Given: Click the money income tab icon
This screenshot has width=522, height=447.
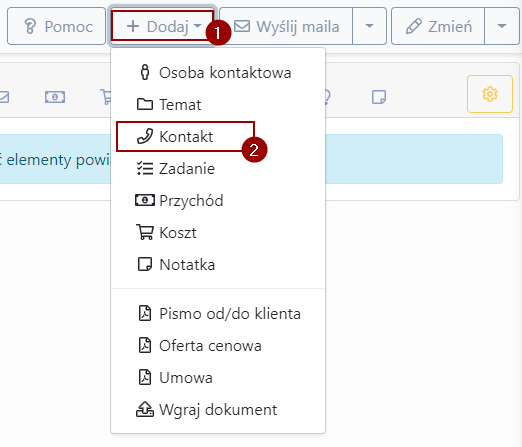Looking at the screenshot, I should [55, 97].
